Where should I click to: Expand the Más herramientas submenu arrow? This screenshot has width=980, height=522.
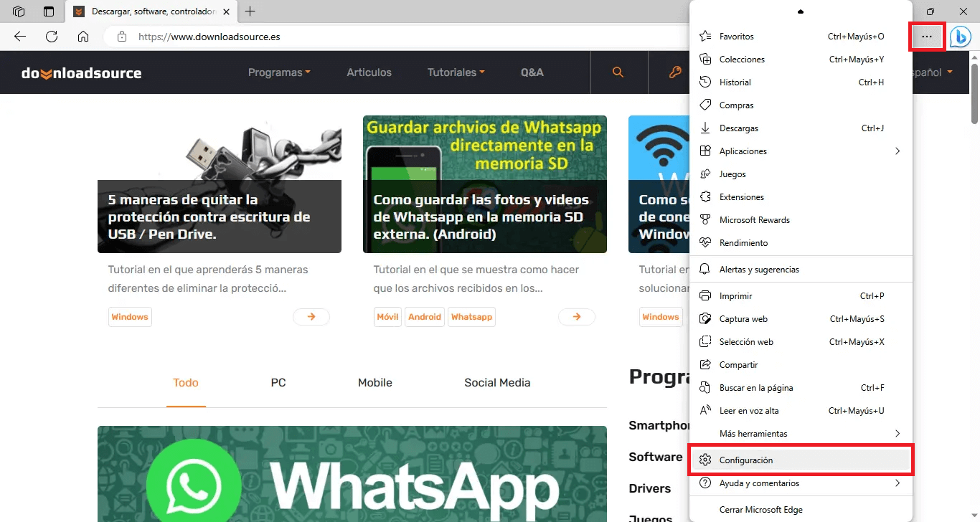(897, 433)
